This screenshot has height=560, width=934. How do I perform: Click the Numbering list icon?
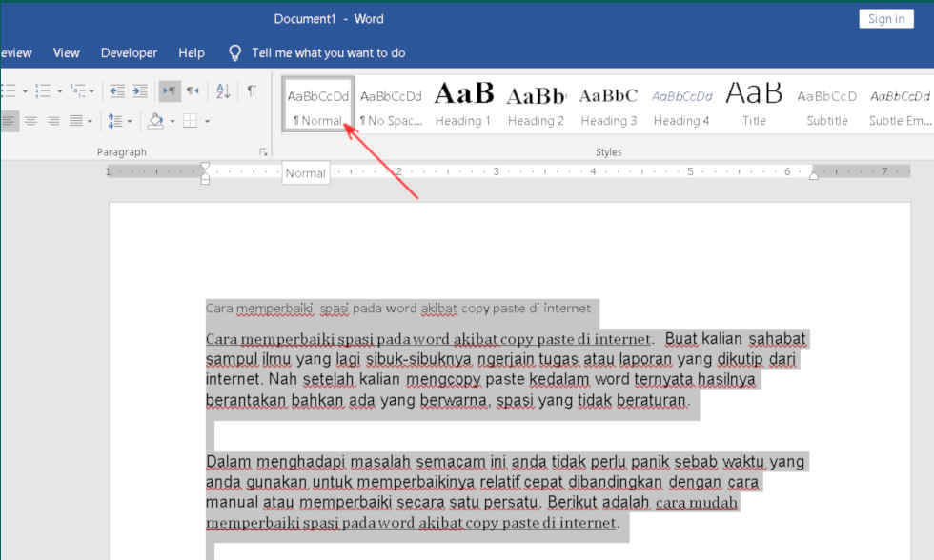pos(43,91)
